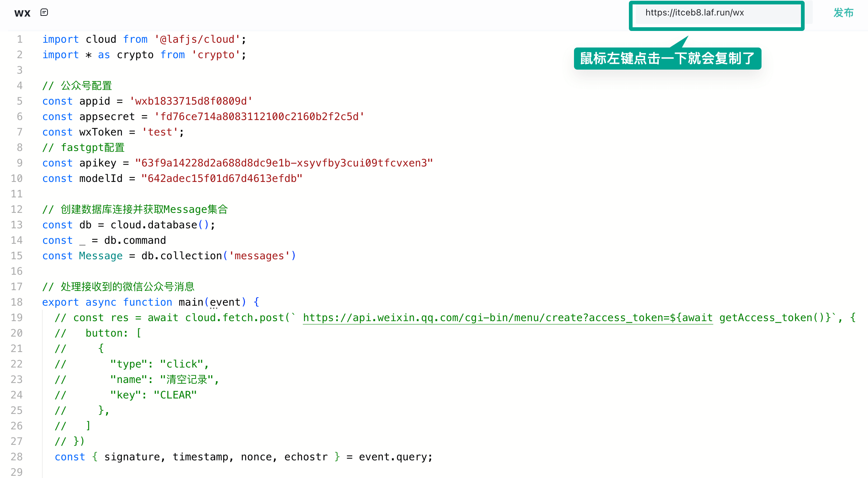Image resolution: width=868 pixels, height=478 pixels.
Task: Click the 发布 publish button
Action: pyautogui.click(x=843, y=13)
